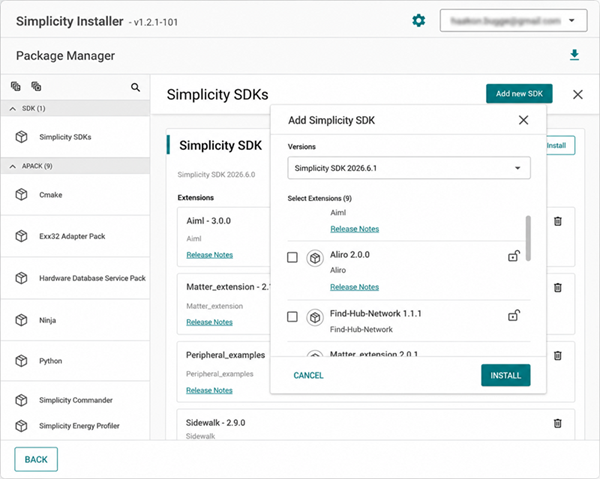Click CANCEL in the Add SDK dialog
The image size is (600, 479).
[x=308, y=375]
